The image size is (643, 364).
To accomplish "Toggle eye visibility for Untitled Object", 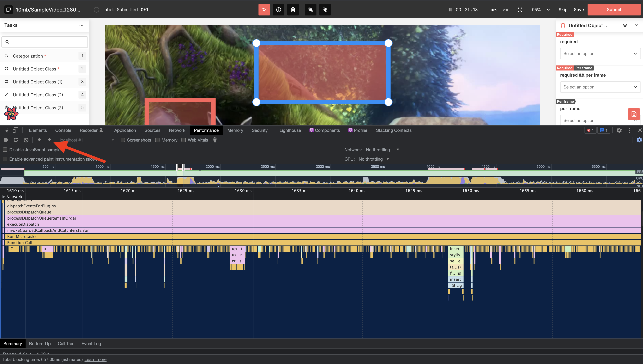I will tap(625, 25).
